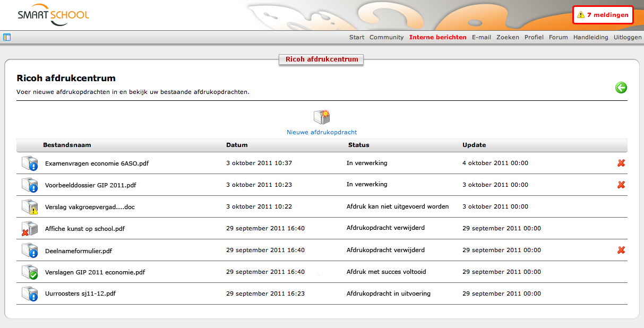644x328 pixels.
Task: Delete the Voorbeelddossier GIP 2011.pdf print job
Action: [621, 185]
